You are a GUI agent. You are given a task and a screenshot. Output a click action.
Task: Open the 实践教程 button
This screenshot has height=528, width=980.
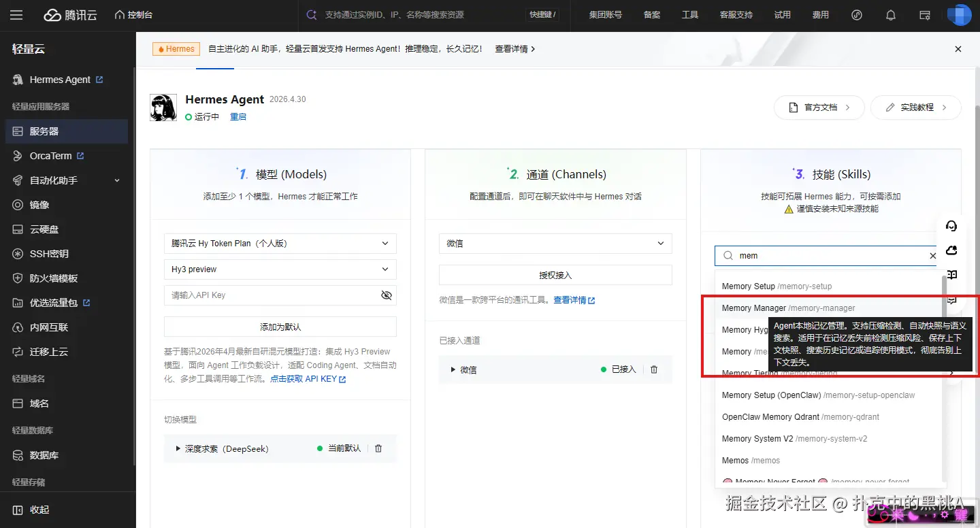point(916,108)
